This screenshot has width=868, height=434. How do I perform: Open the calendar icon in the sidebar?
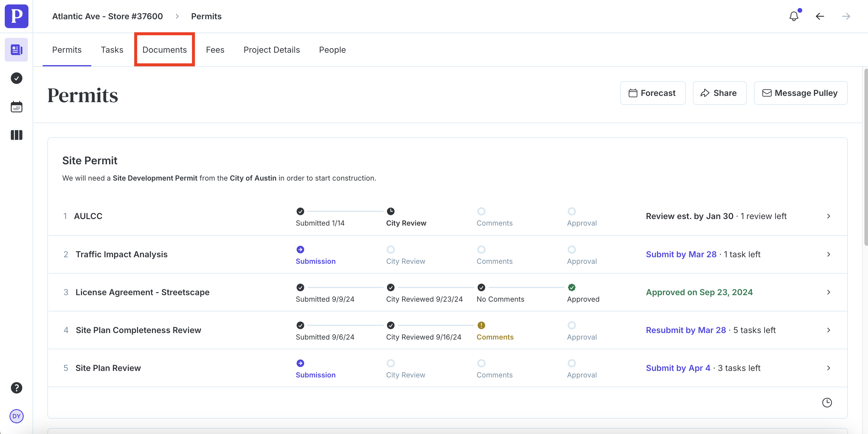(x=16, y=107)
